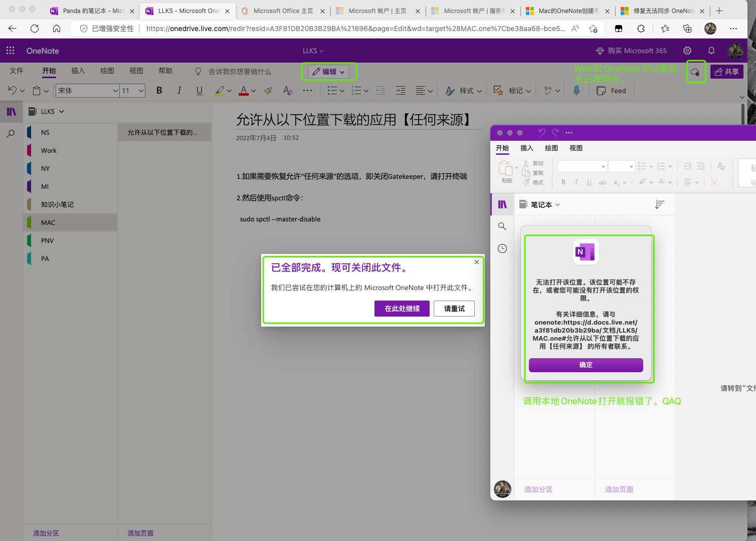Image resolution: width=756 pixels, height=541 pixels.
Task: Switch to the 插入 tab in web OneNote
Action: point(78,71)
